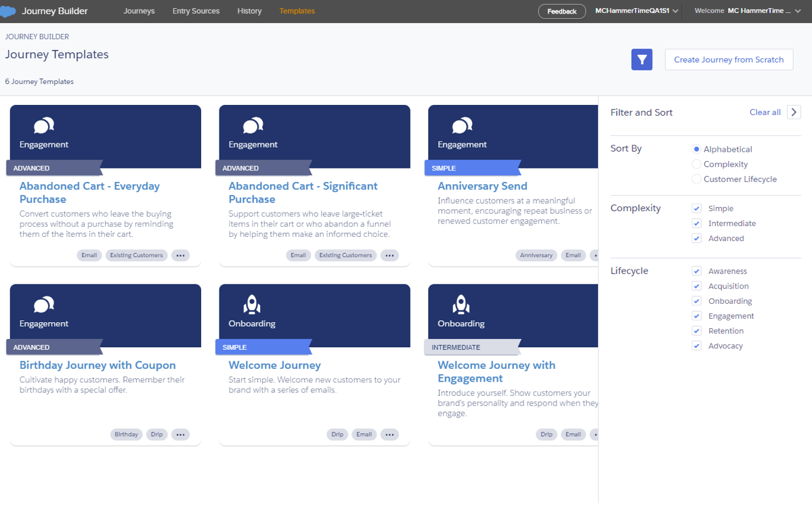This screenshot has width=812, height=511.
Task: Show more tags on Abandoned Cart - Everyday Purchase
Action: [180, 255]
